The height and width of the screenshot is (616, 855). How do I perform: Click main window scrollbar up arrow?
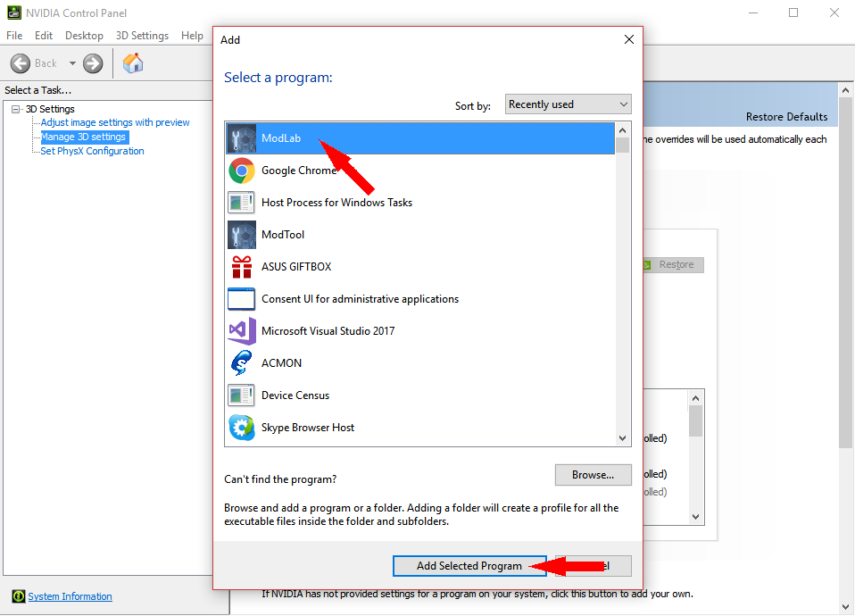[846, 90]
